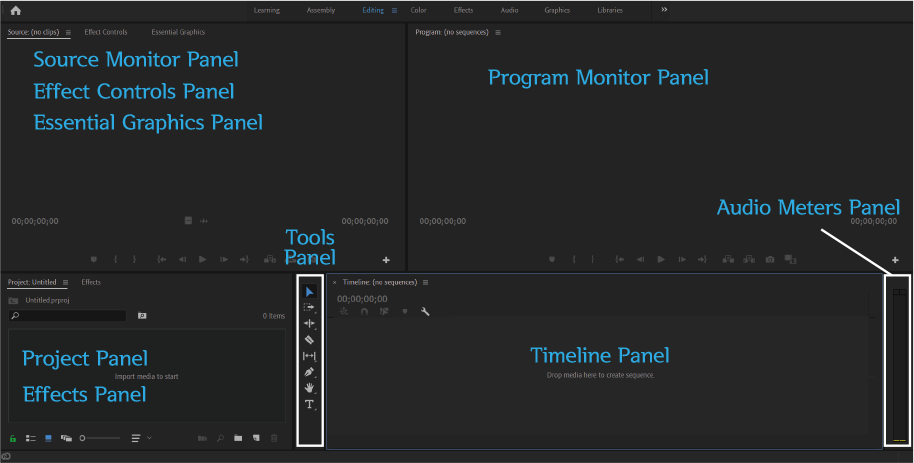Click the Project panel trash Clear icon
Image resolution: width=914 pixels, height=463 pixels.
274,438
